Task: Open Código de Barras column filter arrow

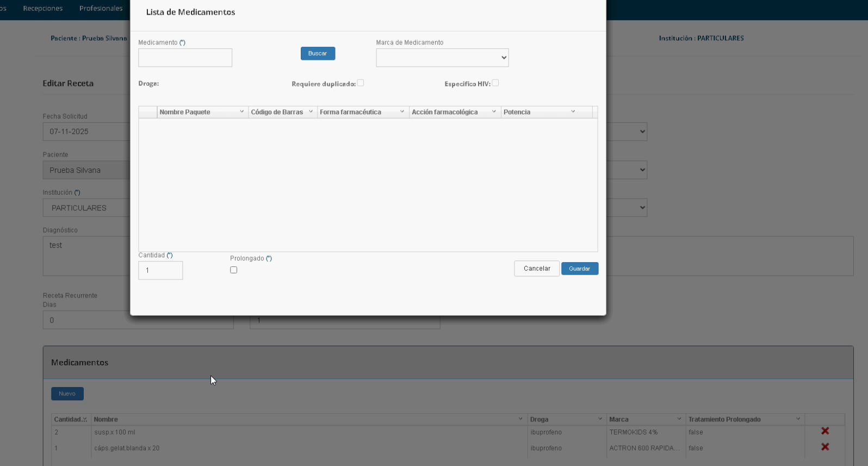Action: pyautogui.click(x=311, y=111)
